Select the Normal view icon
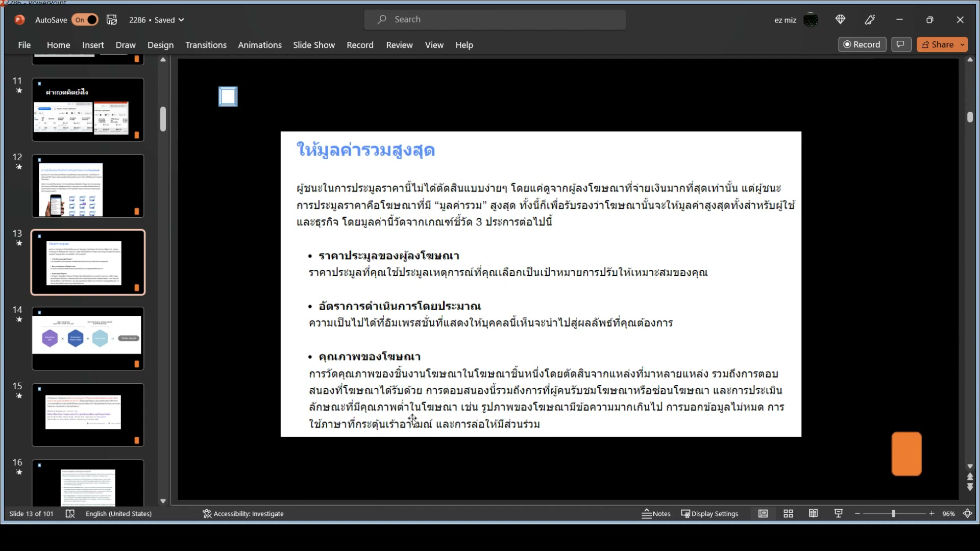Screen dimensions: 980x551 tap(763, 514)
